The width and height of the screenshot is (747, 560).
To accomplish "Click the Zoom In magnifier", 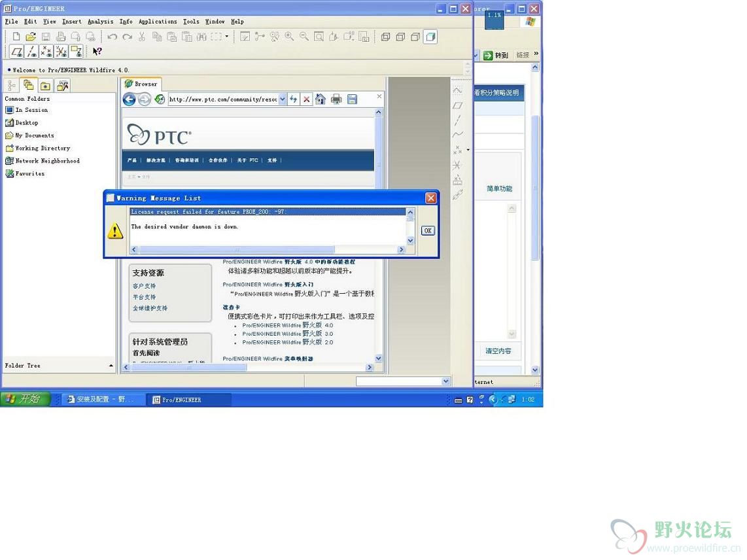I will [289, 37].
